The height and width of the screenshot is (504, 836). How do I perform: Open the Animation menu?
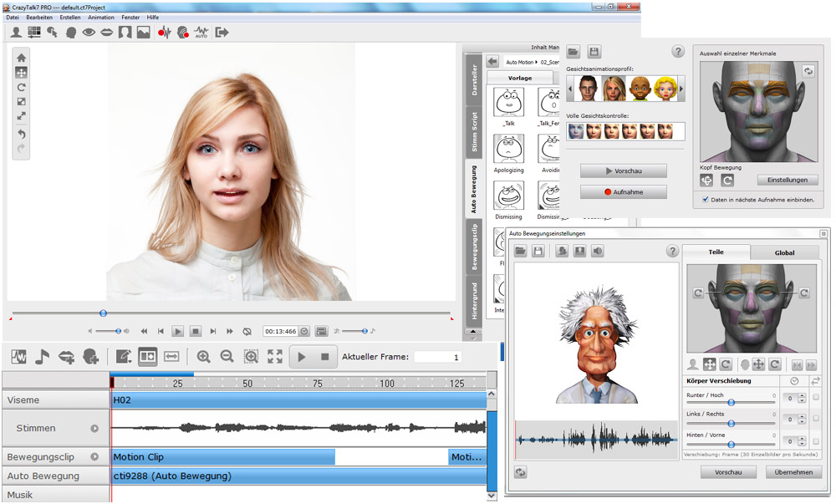point(101,17)
